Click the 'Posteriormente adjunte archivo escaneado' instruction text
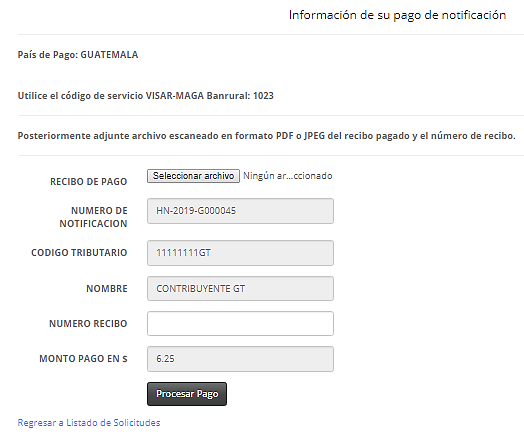 [x=266, y=136]
